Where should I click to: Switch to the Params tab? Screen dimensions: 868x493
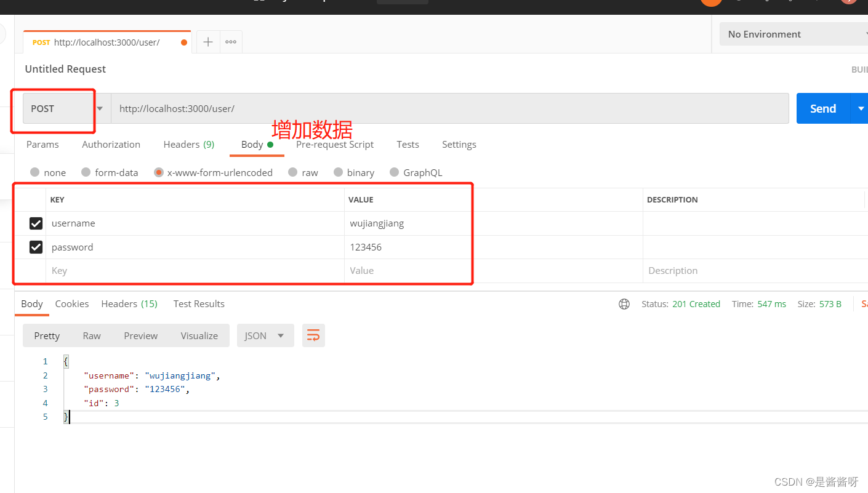point(42,145)
